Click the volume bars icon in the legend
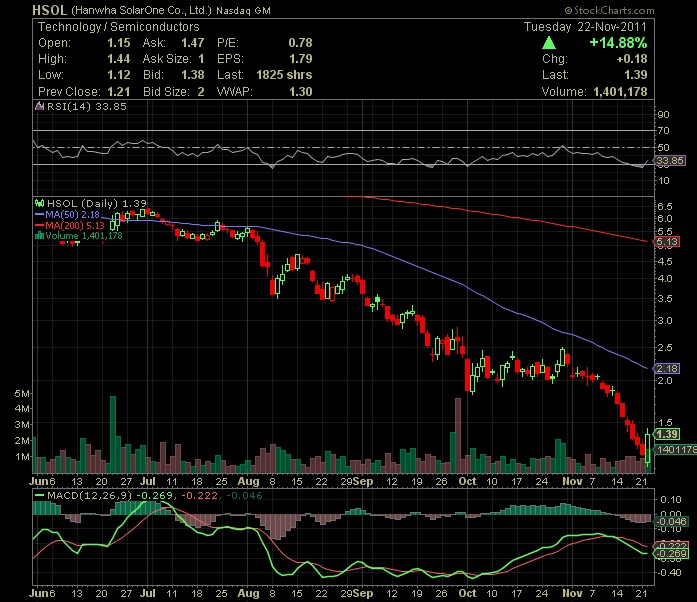Viewport: 697px width, 602px height. pos(39,235)
